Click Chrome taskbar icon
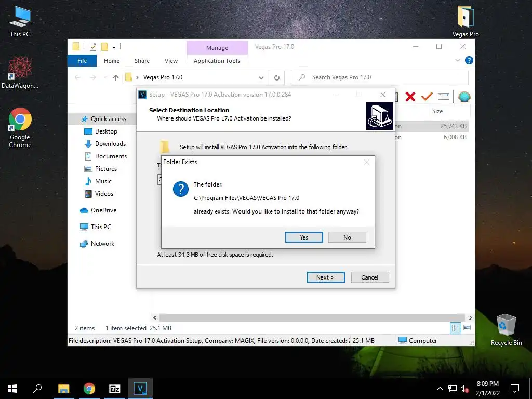This screenshot has height=399, width=532. 89,389
